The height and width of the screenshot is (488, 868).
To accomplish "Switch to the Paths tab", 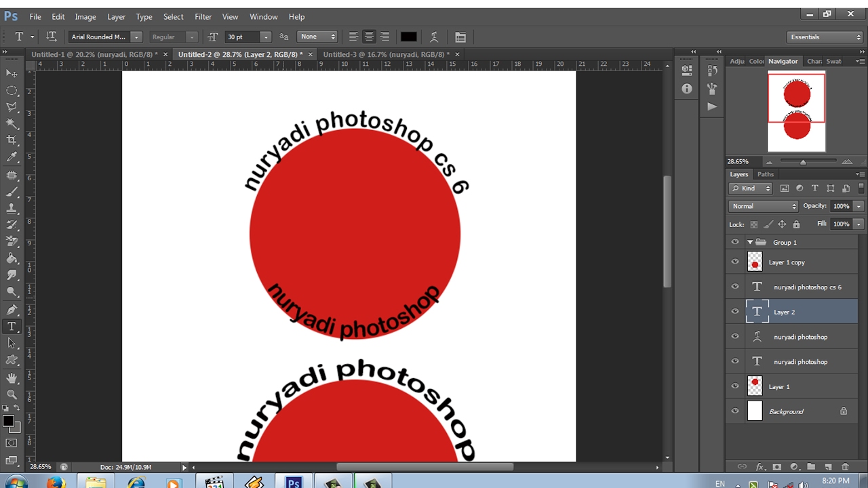I will tap(765, 174).
